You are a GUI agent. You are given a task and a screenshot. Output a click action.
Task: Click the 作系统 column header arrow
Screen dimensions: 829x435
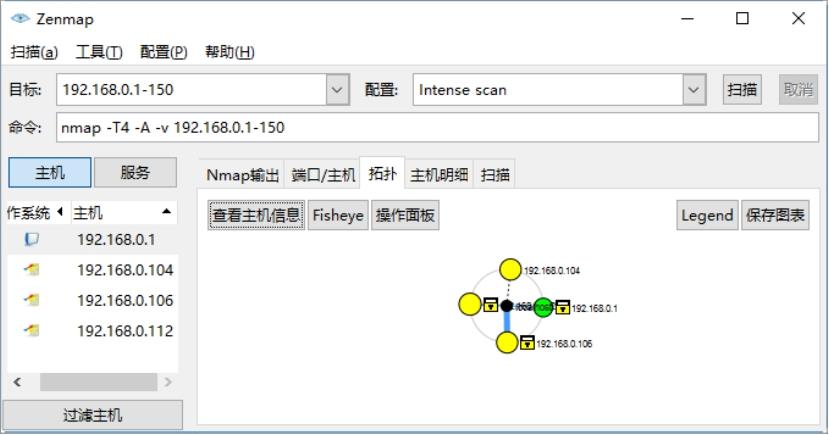[60, 212]
